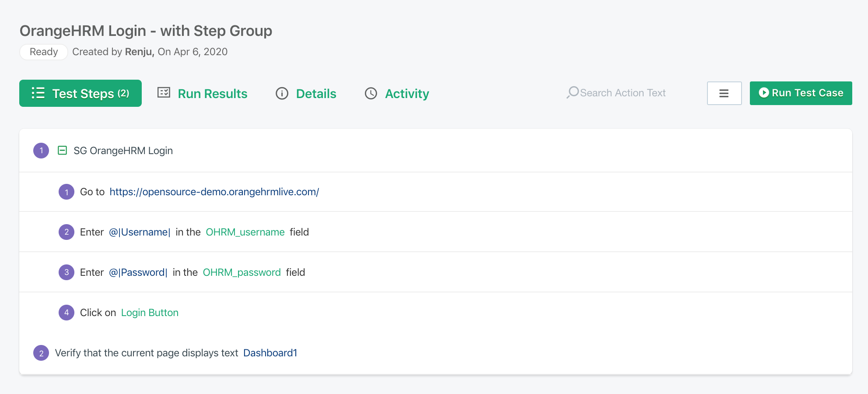The width and height of the screenshot is (868, 394).
Task: Open the Test Steps (2) tab
Action: tap(80, 93)
